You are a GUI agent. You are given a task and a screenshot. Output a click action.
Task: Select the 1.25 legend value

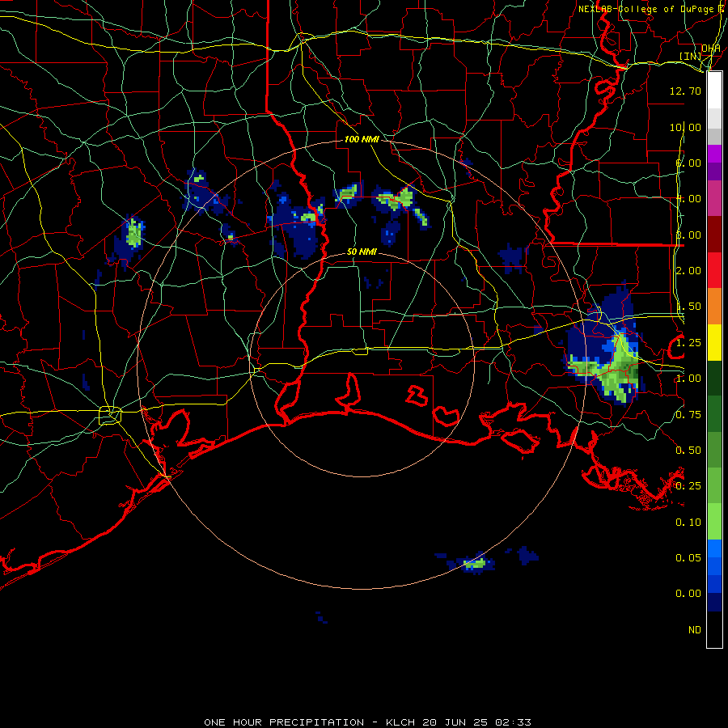(688, 343)
